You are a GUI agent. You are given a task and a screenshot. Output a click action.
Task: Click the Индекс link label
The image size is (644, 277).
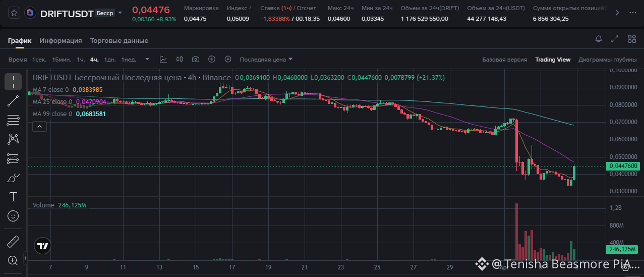[239, 9]
